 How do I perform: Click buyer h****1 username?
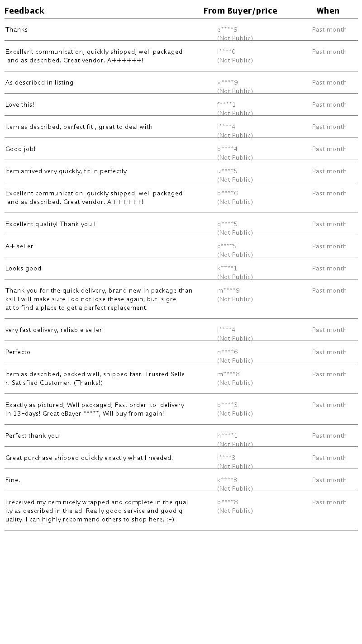[227, 436]
